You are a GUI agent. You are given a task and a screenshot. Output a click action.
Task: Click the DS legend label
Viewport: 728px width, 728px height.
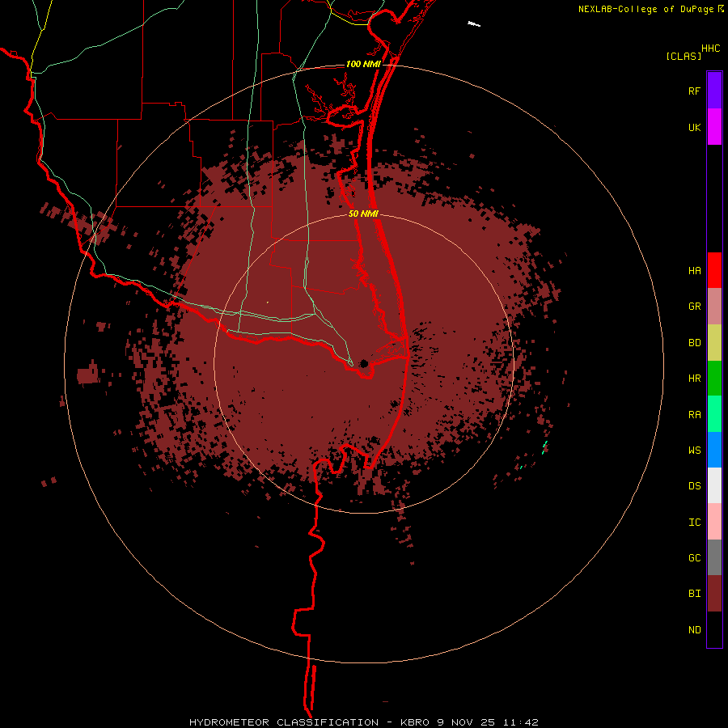(694, 486)
